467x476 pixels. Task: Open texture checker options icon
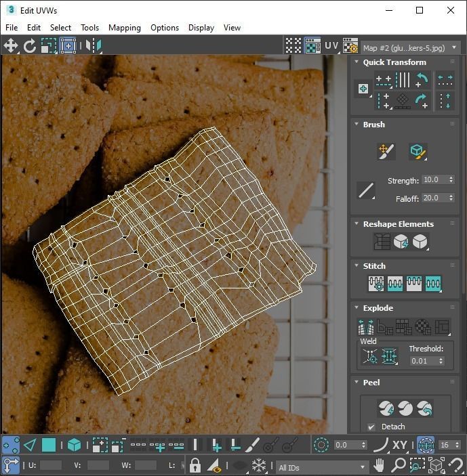(350, 46)
